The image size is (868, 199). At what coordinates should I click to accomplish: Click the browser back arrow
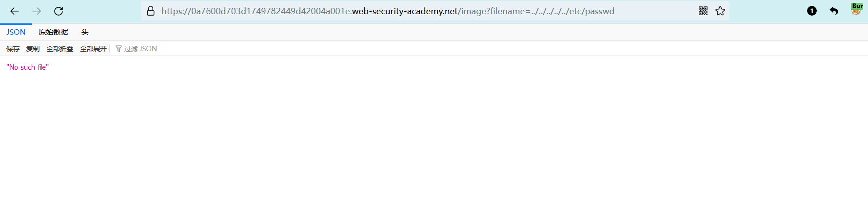[15, 11]
